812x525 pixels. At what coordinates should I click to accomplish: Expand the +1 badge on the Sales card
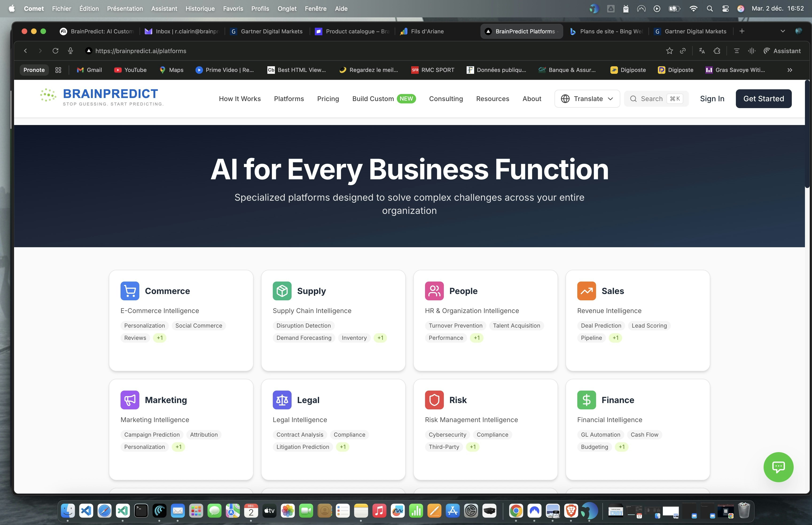(x=615, y=338)
